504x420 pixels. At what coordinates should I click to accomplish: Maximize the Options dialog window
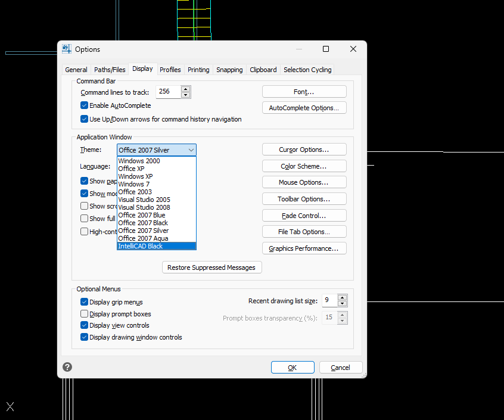coord(326,49)
